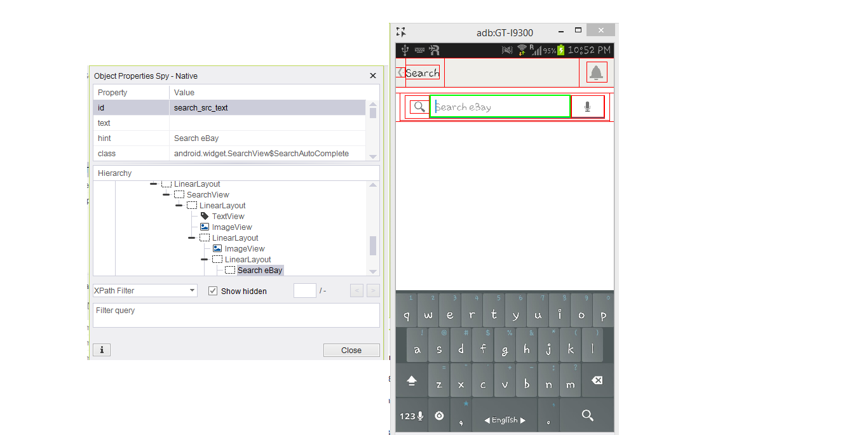Click the info button in Spy dialog
Viewport: 868px width, 435px height.
[102, 350]
